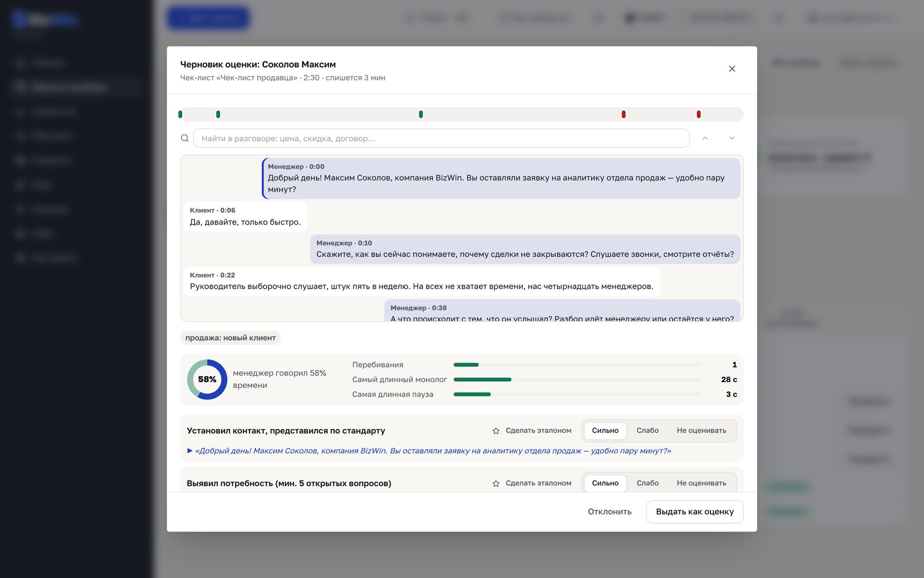This screenshot has height=578, width=924.
Task: Click the 58% talk-time donut chart
Action: (207, 380)
